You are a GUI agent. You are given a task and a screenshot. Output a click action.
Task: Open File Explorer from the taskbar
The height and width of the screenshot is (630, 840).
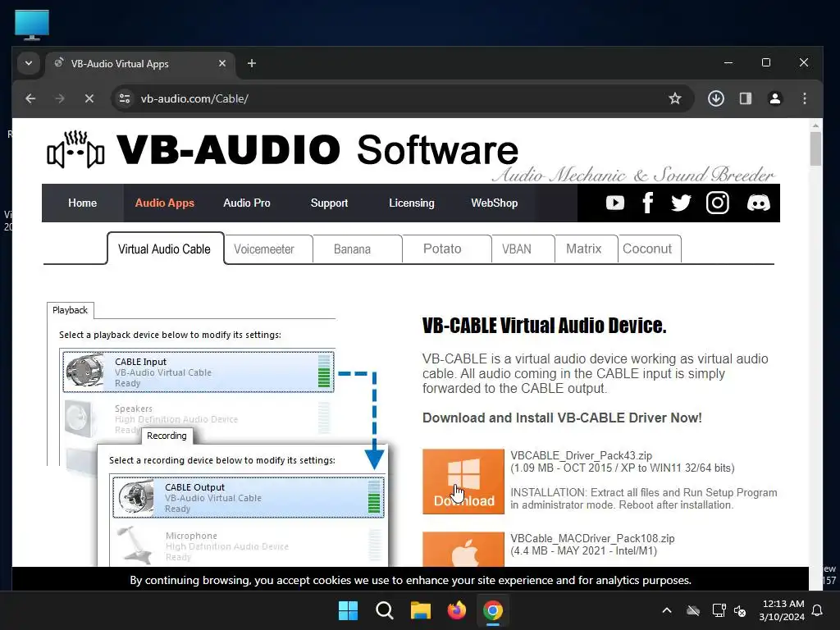tap(421, 610)
